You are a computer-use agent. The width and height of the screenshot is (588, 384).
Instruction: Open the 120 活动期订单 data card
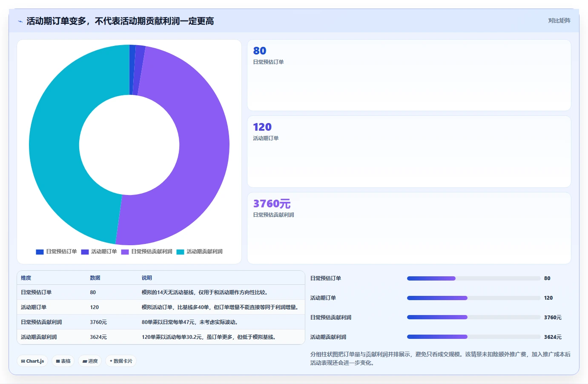pos(409,152)
